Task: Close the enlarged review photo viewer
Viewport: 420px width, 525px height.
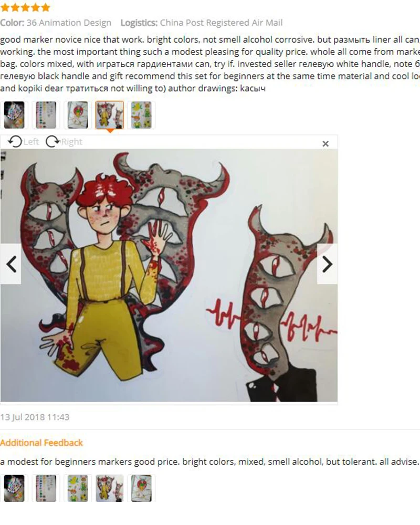Action: point(325,144)
